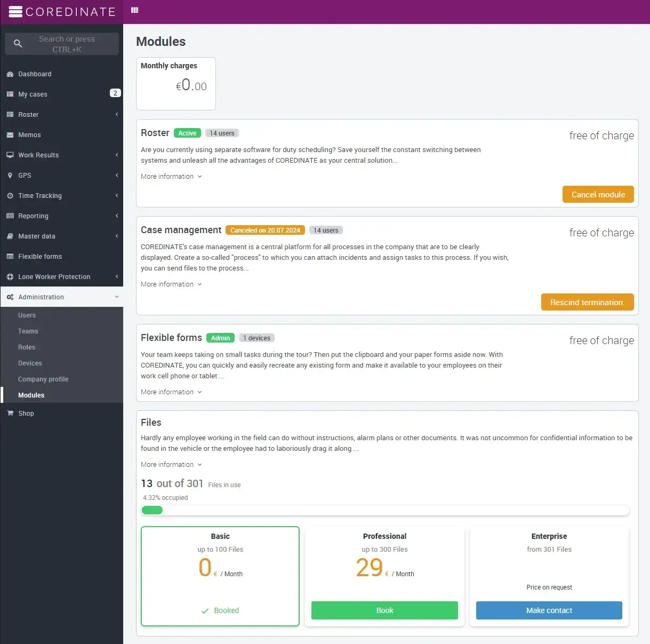Expand More information for Case management
This screenshot has width=650, height=644.
click(x=171, y=284)
